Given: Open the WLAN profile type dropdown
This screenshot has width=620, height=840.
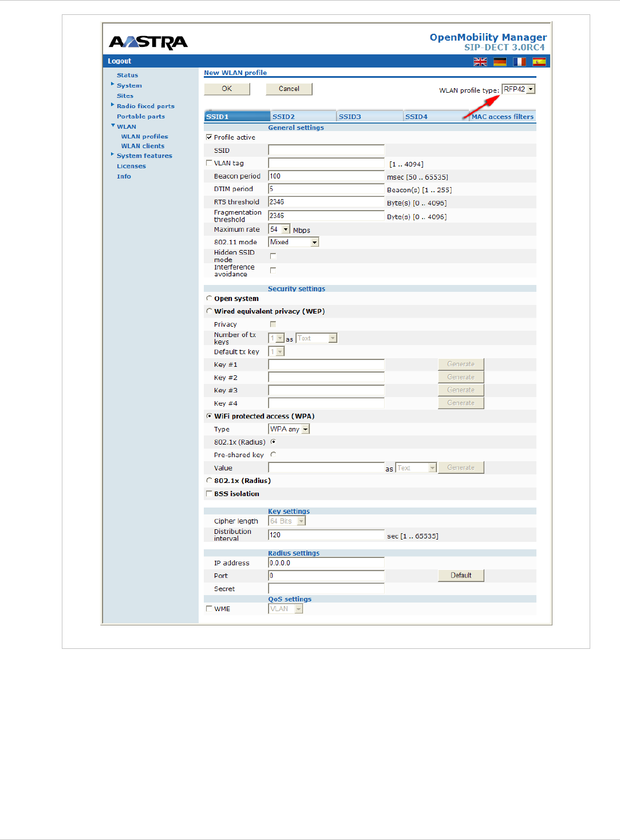Looking at the screenshot, I should (518, 89).
